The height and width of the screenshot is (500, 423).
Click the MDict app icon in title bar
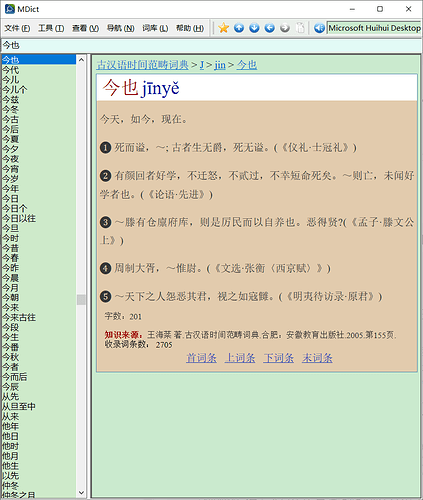10,9
